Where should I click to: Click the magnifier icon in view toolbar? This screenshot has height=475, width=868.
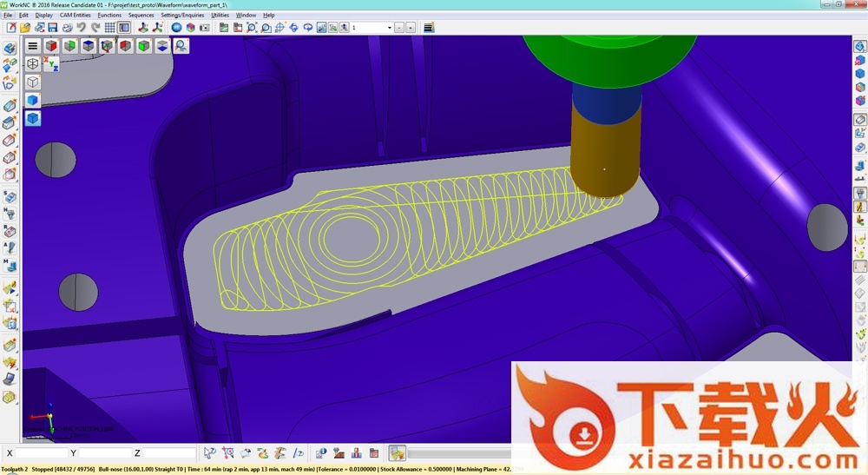[181, 46]
